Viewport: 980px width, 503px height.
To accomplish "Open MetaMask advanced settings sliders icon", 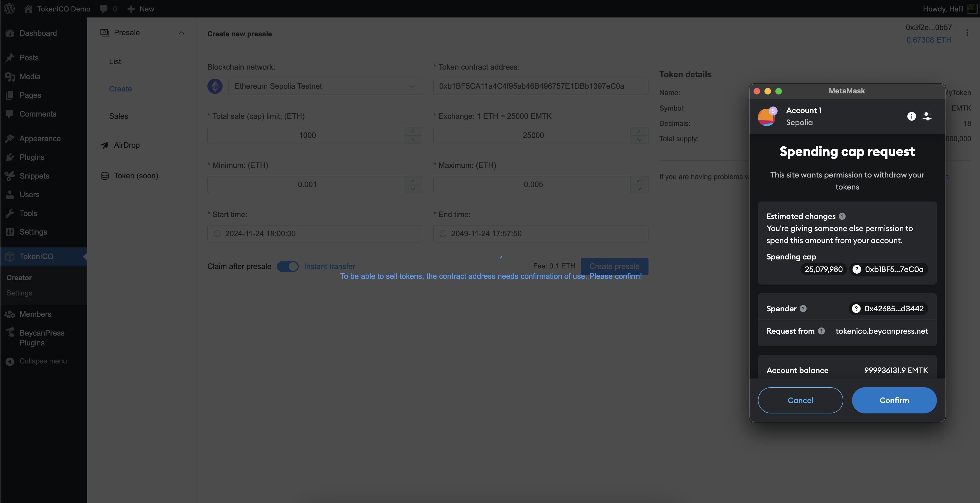I will tap(927, 116).
